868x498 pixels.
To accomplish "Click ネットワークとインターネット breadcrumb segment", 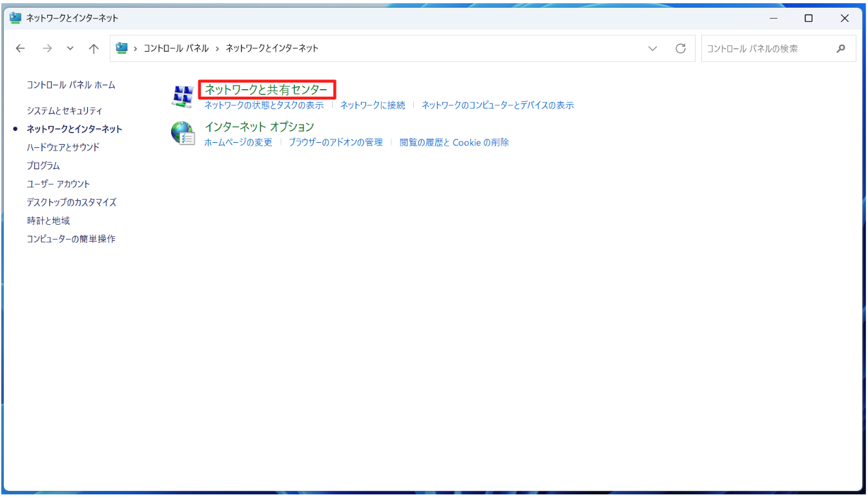I will click(272, 48).
